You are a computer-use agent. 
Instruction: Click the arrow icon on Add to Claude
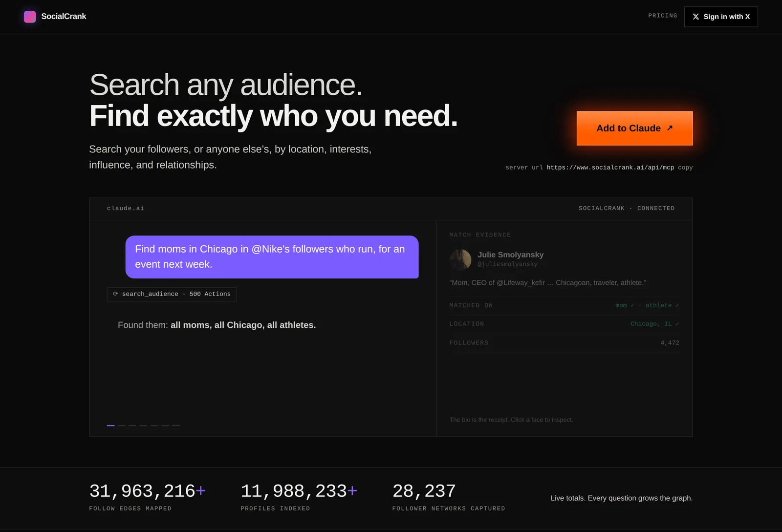tap(670, 128)
